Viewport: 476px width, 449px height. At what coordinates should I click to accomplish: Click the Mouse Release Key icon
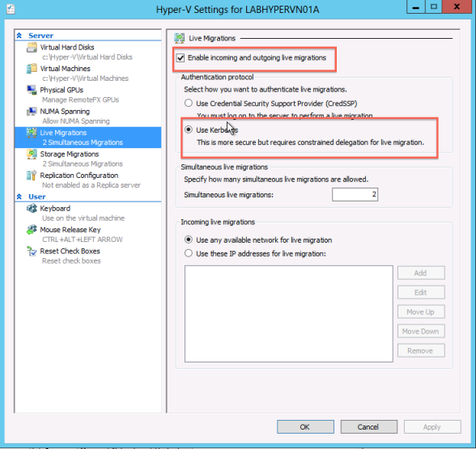pos(32,230)
